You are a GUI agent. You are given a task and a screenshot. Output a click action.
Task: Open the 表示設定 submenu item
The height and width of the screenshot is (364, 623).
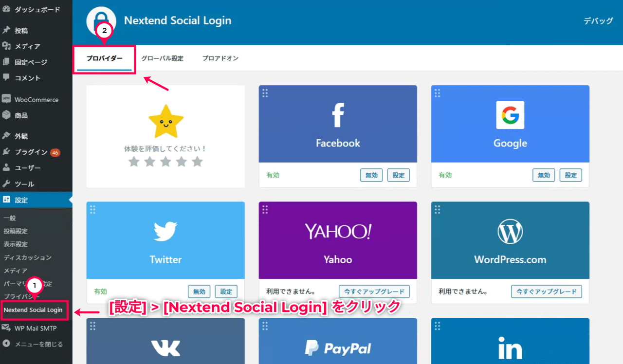coord(16,244)
